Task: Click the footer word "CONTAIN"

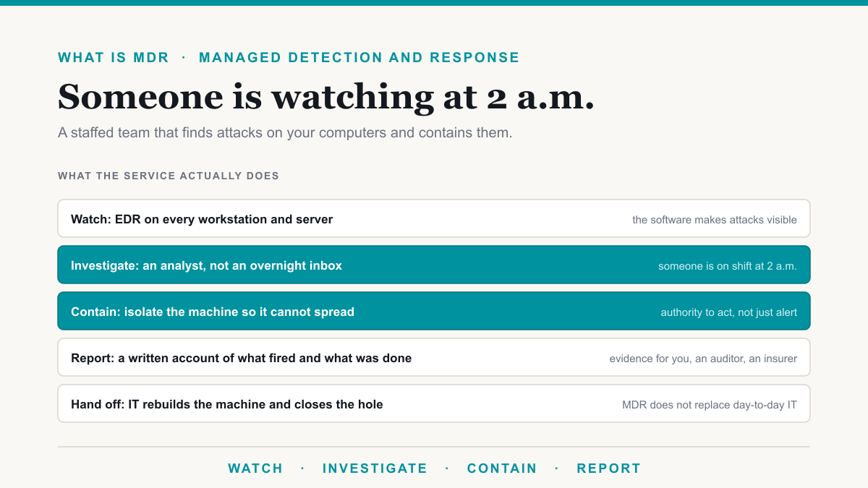Action: 502,468
